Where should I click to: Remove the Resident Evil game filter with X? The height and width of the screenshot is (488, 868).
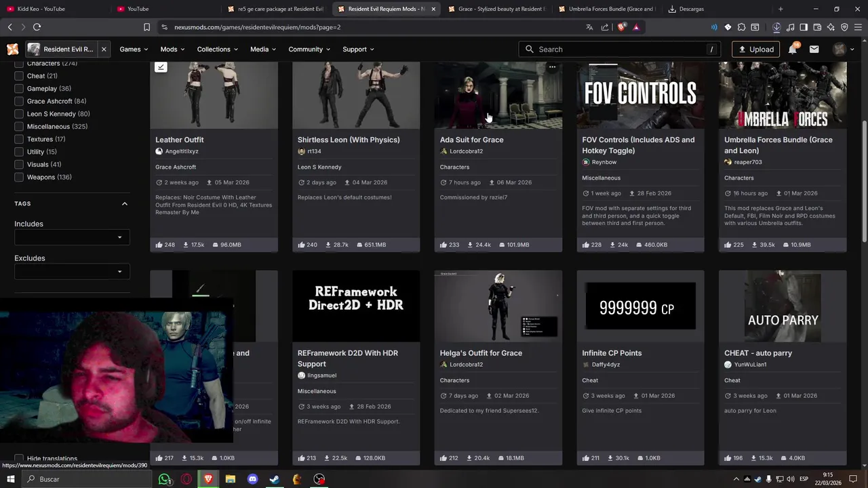pos(104,49)
